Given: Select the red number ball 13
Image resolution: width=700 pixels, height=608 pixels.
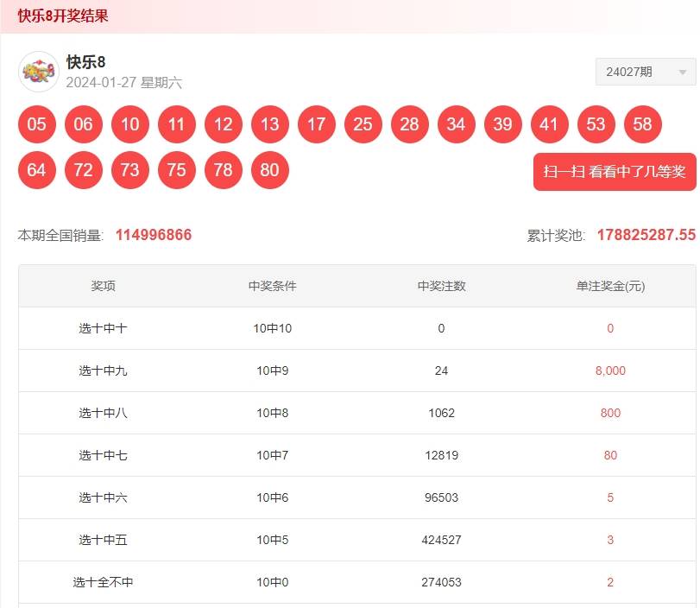Looking at the screenshot, I should pyautogui.click(x=270, y=124).
